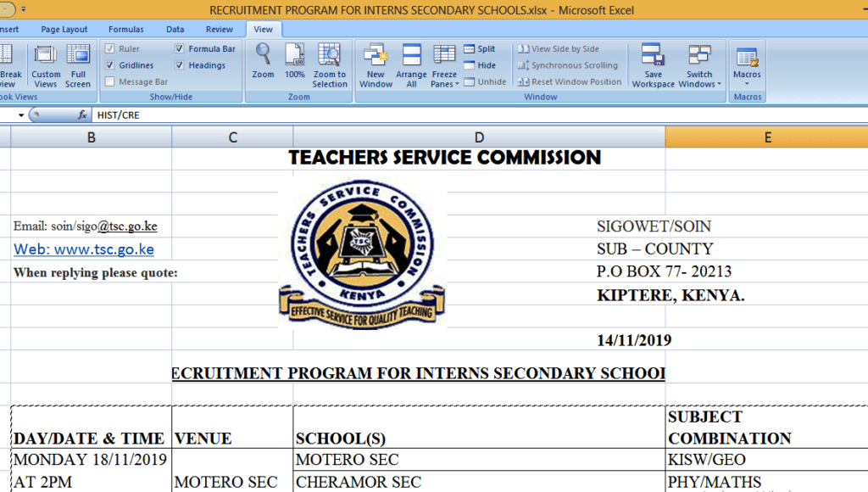Image resolution: width=868 pixels, height=492 pixels.
Task: Select column D header
Action: [x=480, y=137]
